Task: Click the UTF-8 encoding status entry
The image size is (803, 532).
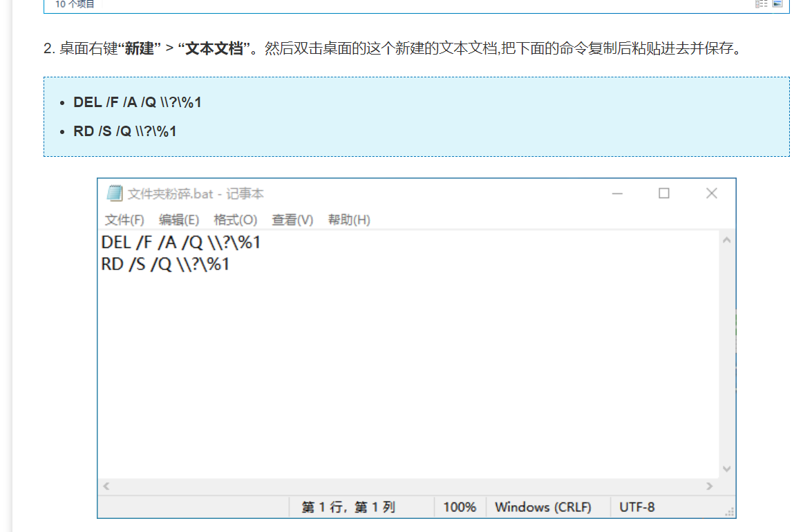Action: coord(637,507)
